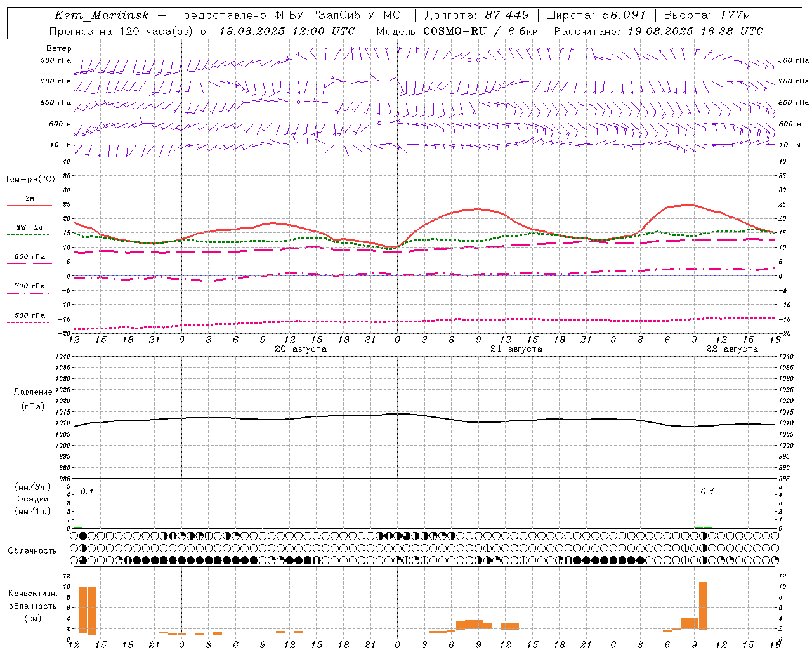Click the '(гПа)' pressure unit label

tap(33, 406)
